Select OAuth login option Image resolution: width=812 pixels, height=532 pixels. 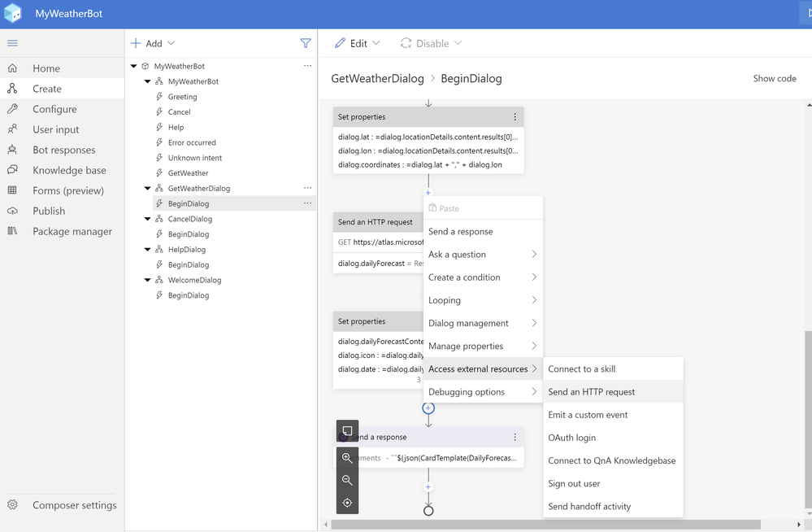613,438
